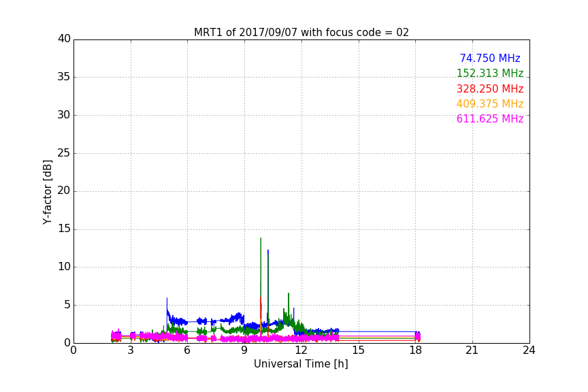Click the y-axis tick label 35
The image size is (588, 392).
pyautogui.click(x=64, y=77)
